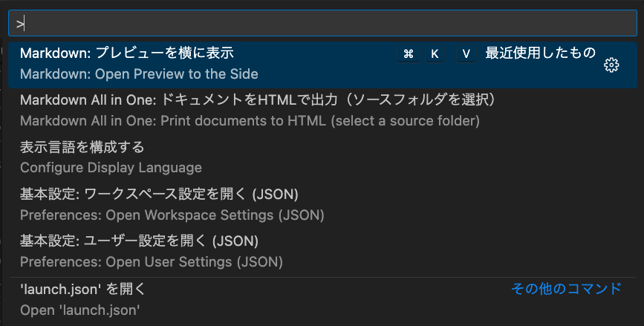Select Markdown All in One: Print documents to HTML
The image size is (644, 326).
click(250, 120)
